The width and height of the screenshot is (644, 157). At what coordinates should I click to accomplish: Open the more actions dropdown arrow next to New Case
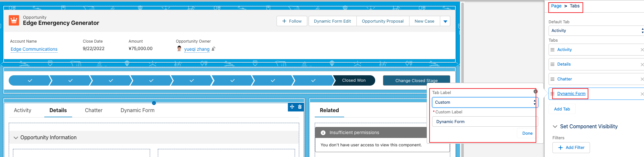click(x=445, y=21)
